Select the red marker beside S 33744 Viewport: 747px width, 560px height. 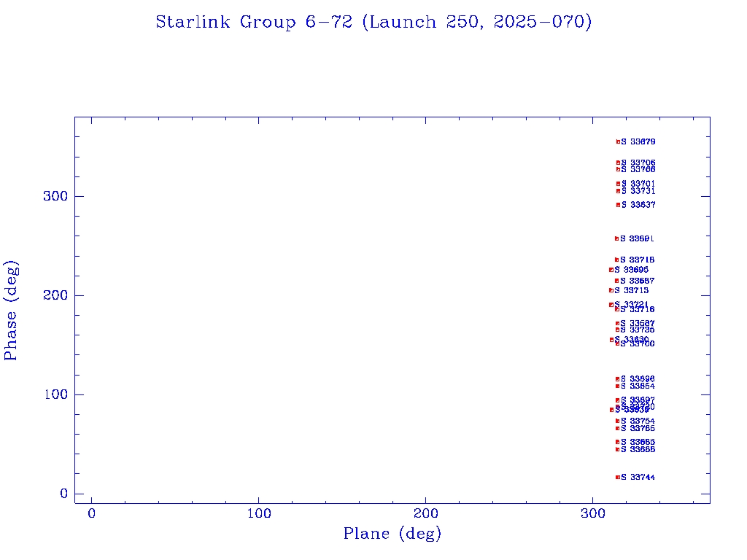(x=618, y=478)
